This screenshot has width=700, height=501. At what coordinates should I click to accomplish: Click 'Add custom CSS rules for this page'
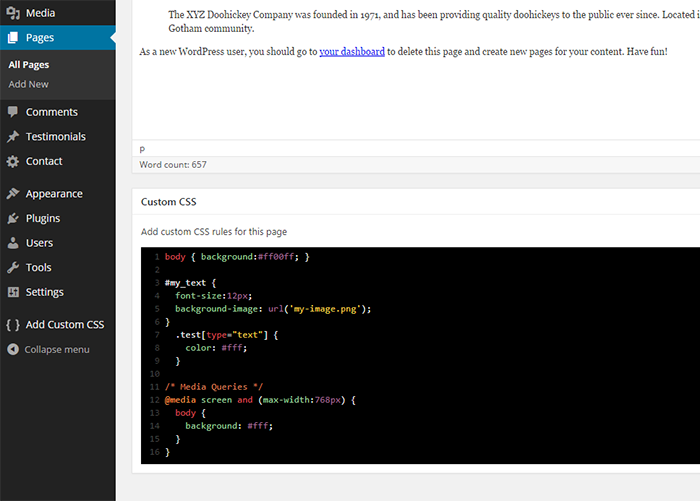[214, 232]
